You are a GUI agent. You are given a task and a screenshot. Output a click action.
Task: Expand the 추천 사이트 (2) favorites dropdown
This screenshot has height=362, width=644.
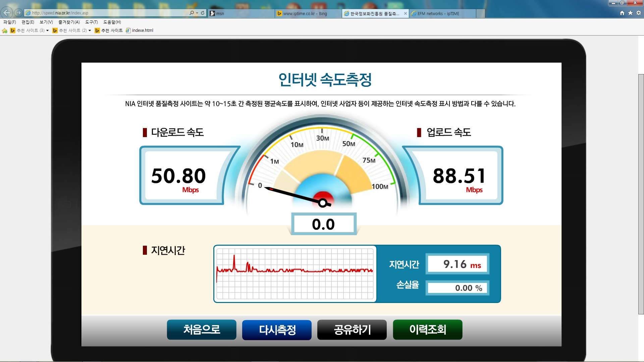(90, 31)
